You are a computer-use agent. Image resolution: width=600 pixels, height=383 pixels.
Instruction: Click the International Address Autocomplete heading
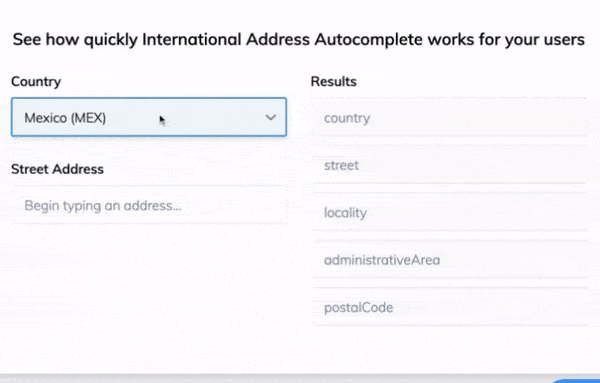[299, 39]
